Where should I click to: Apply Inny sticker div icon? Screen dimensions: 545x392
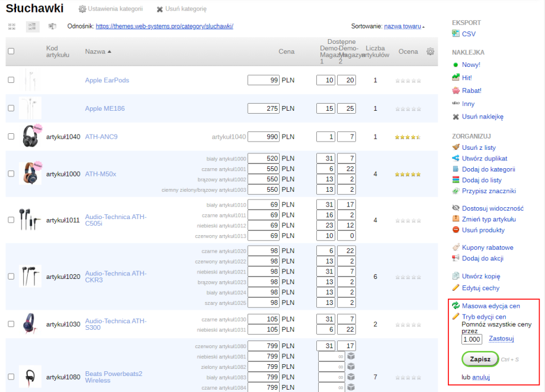(x=456, y=103)
